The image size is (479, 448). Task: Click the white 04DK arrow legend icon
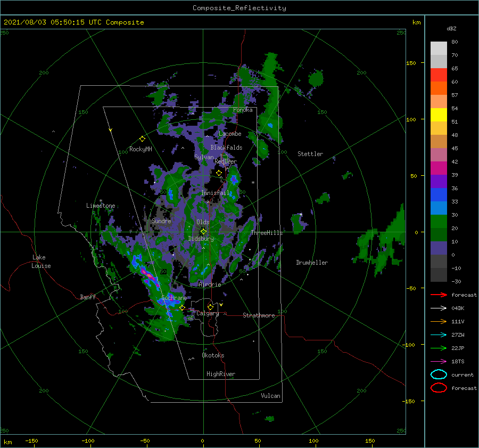click(x=439, y=308)
